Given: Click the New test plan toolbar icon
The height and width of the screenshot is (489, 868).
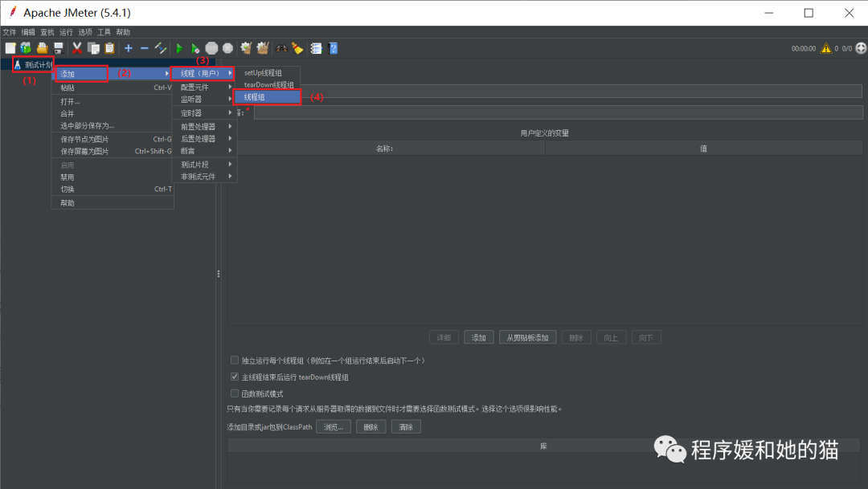Looking at the screenshot, I should 10,48.
